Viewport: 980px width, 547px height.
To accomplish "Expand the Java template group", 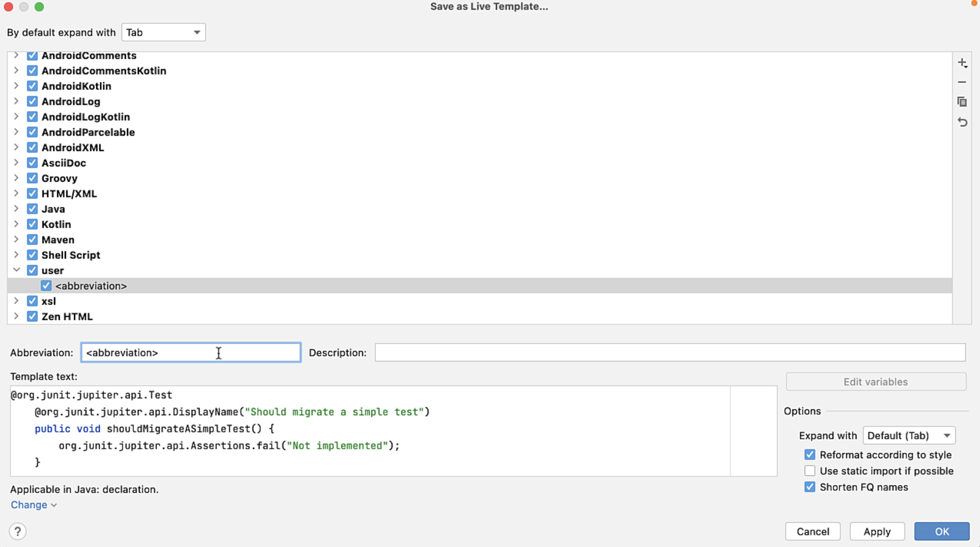I will [16, 208].
